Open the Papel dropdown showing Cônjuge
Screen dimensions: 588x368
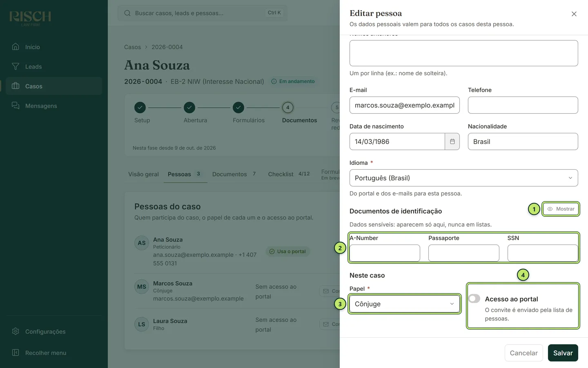405,304
